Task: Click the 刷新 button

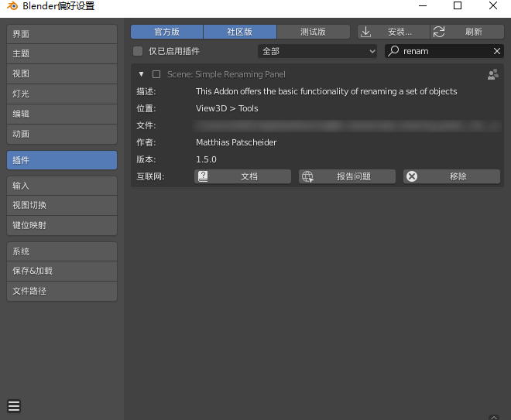Action: (x=467, y=32)
